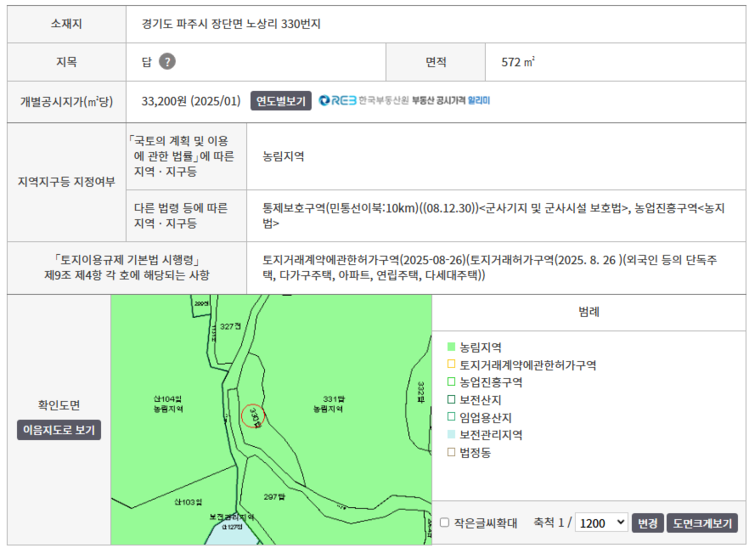
Task: Select the 소재지 header cell
Action: (x=66, y=24)
